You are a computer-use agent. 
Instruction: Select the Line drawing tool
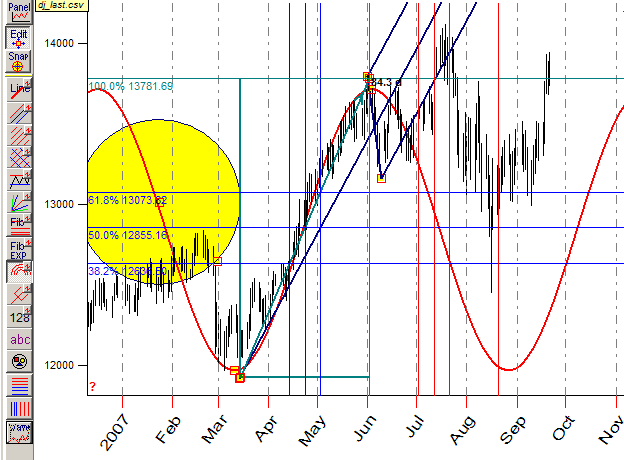coord(18,89)
